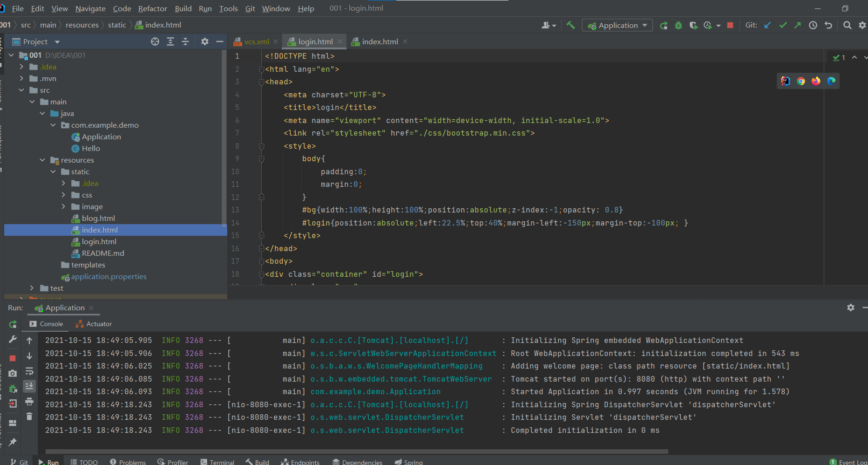Open built-in preview browser icon

(786, 81)
